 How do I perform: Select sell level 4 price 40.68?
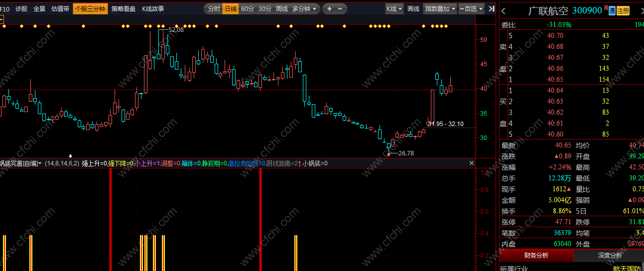555,46
